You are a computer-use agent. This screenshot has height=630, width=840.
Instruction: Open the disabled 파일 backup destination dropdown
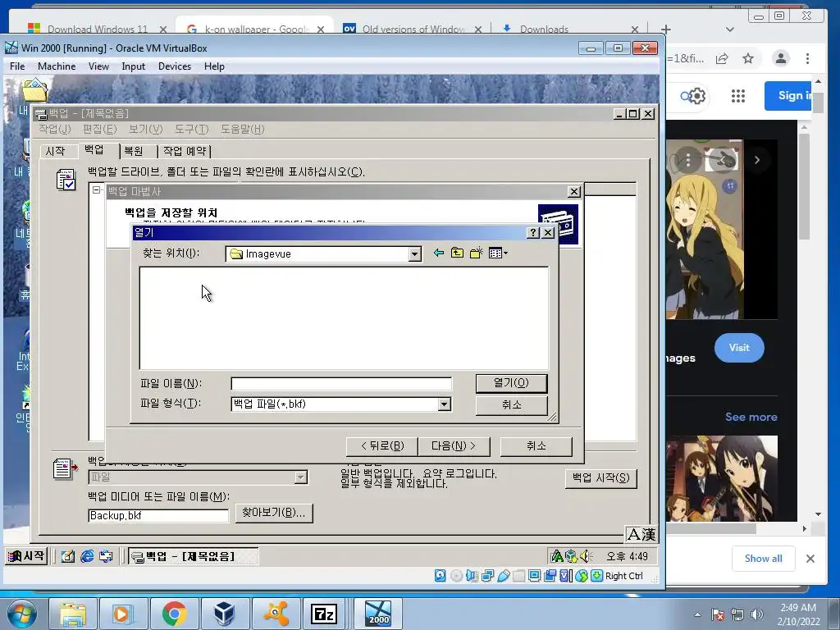(x=301, y=477)
